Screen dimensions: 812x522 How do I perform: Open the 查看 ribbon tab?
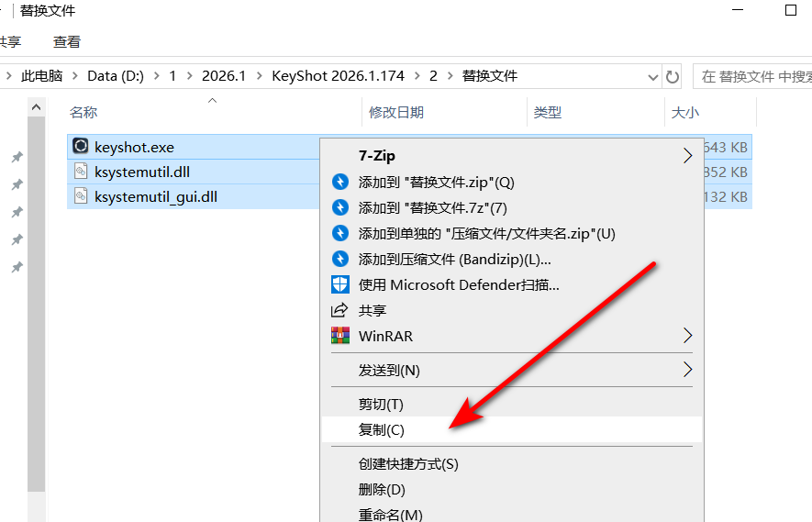coord(67,41)
